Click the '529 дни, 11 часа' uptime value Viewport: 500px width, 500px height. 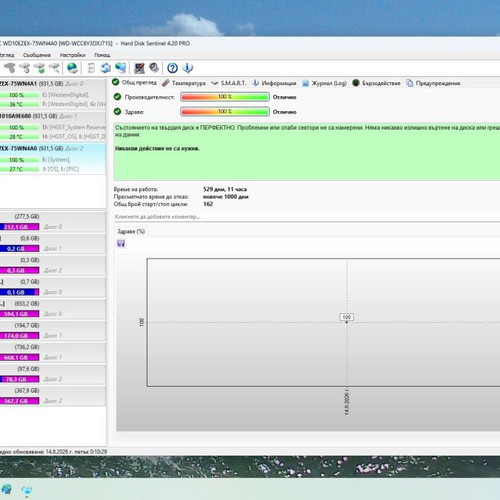coord(225,189)
